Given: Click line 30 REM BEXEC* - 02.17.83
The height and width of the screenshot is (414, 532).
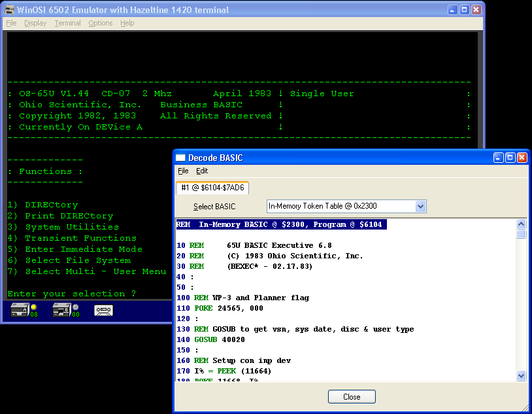Looking at the screenshot, I should [244, 266].
